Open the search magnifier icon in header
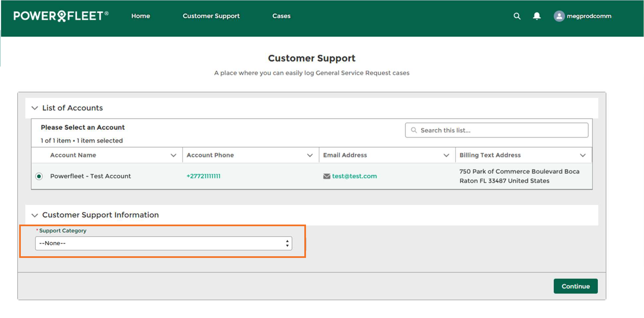The width and height of the screenshot is (644, 318). pyautogui.click(x=517, y=16)
